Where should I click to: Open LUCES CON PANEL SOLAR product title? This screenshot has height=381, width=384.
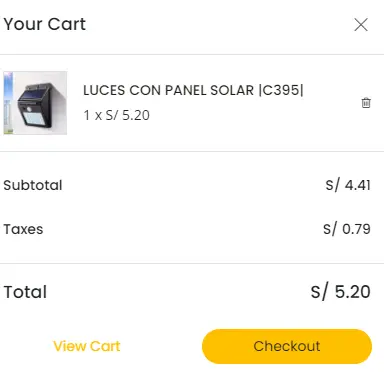(193, 90)
